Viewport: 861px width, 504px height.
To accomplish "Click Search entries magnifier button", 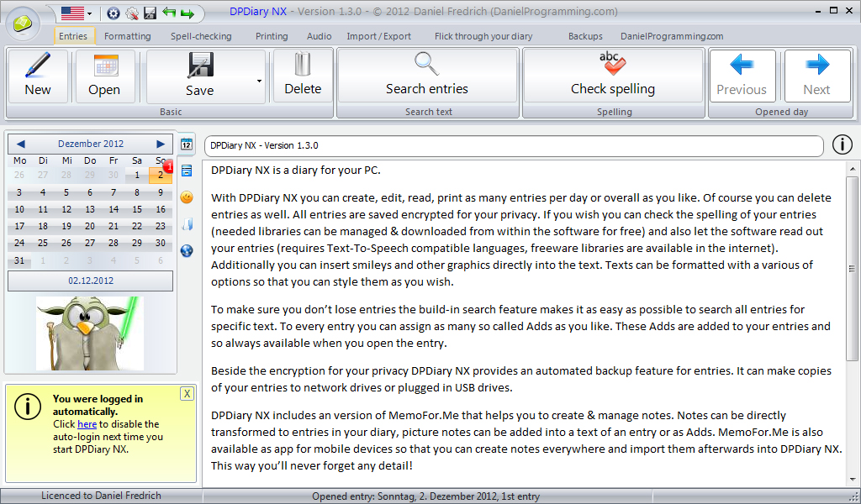I will pyautogui.click(x=427, y=76).
